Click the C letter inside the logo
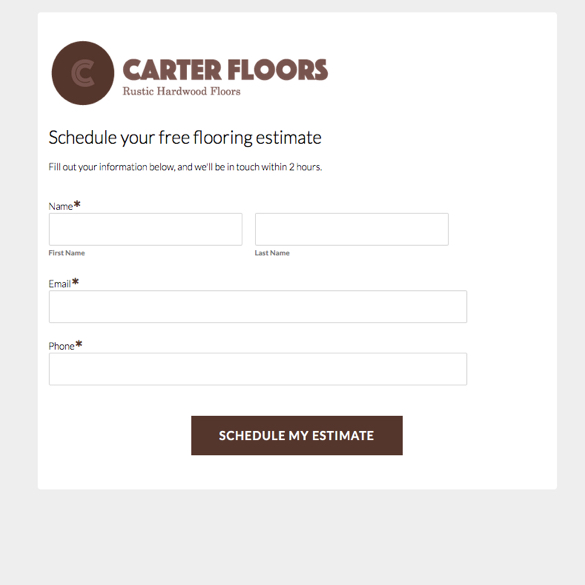 pyautogui.click(x=83, y=73)
